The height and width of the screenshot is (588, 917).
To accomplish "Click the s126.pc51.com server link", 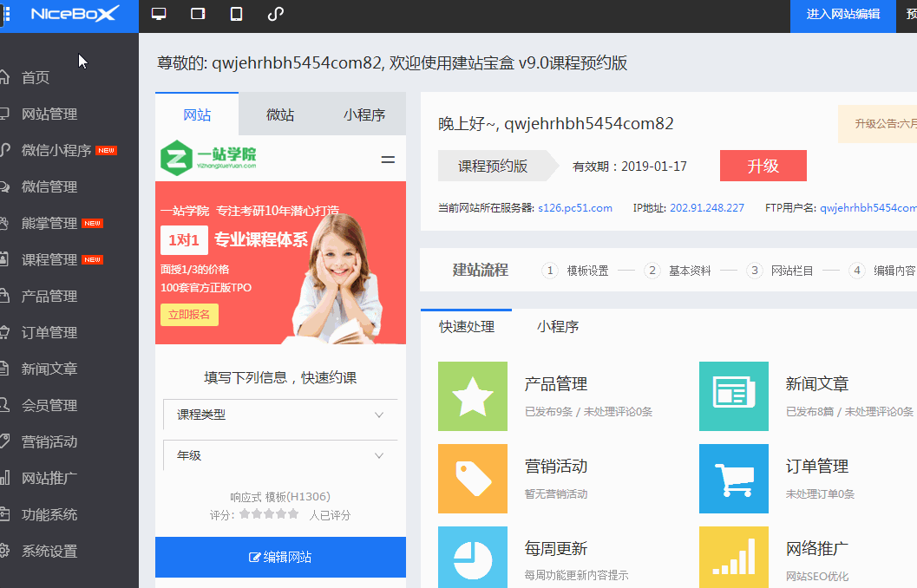I will 574,208.
